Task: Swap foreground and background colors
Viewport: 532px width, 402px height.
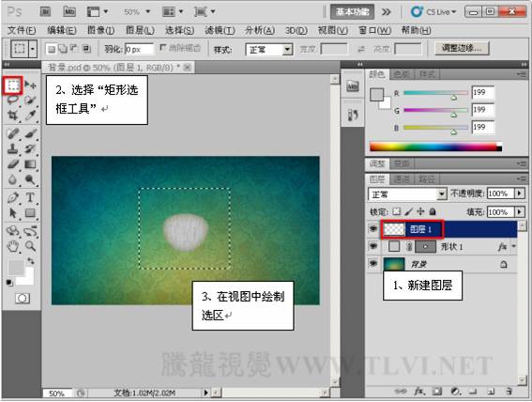Action: pyautogui.click(x=31, y=261)
